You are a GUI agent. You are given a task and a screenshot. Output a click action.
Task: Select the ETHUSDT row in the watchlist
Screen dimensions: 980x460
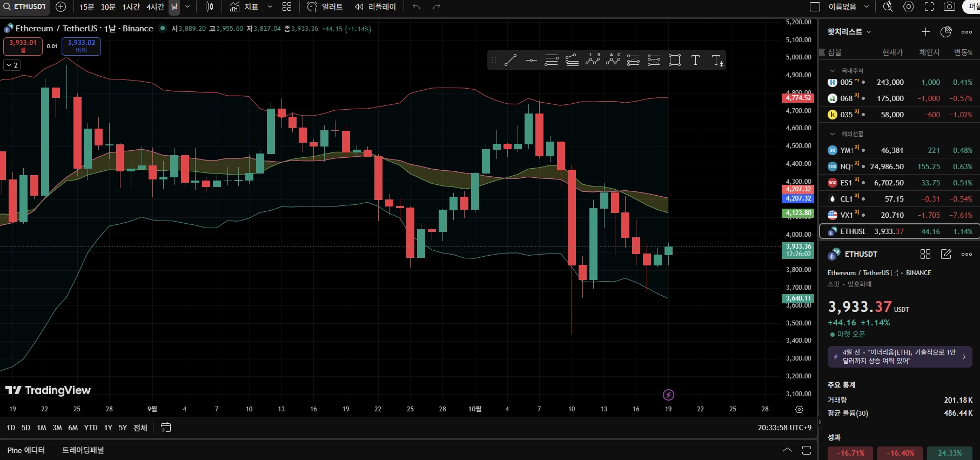pyautogui.click(x=900, y=231)
